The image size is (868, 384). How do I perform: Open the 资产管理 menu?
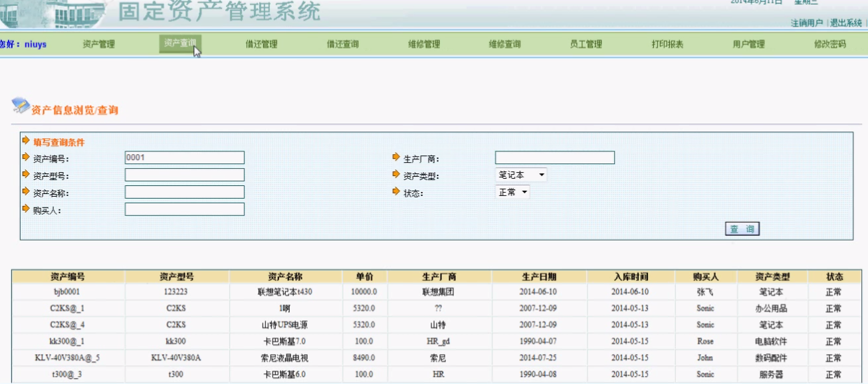pyautogui.click(x=98, y=45)
